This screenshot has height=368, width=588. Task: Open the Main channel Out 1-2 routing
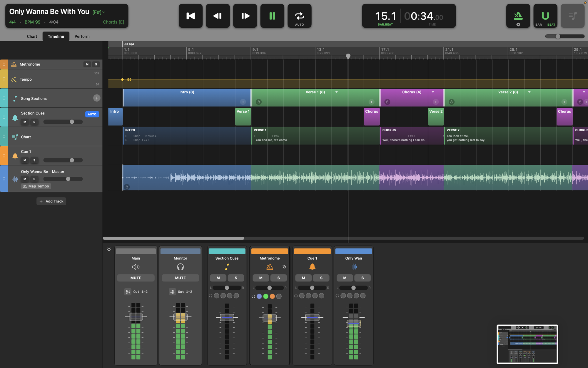(136, 292)
